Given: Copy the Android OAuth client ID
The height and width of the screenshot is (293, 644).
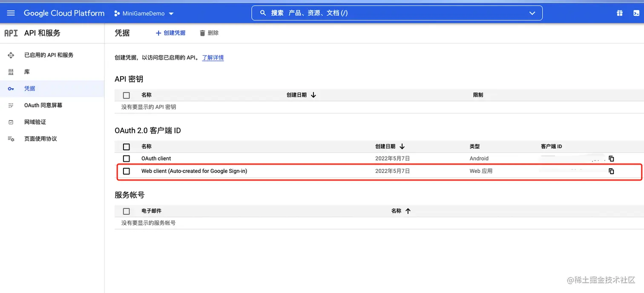Looking at the screenshot, I should tap(611, 158).
